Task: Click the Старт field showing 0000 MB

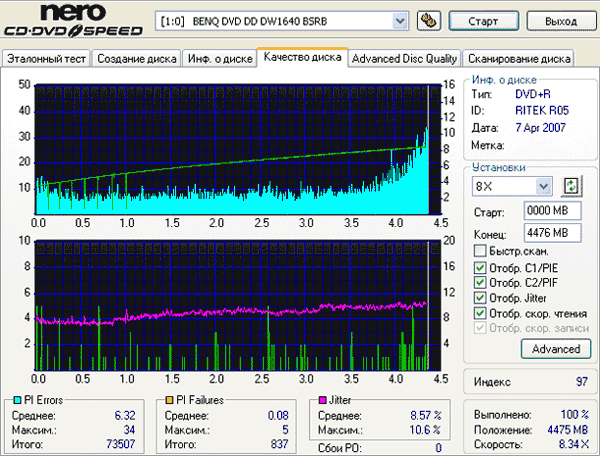Action: [552, 210]
